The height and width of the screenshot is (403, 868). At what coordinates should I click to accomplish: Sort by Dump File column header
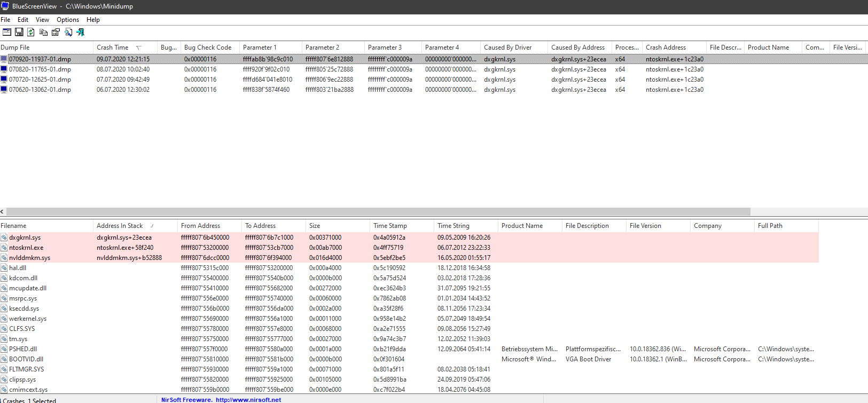(x=46, y=48)
